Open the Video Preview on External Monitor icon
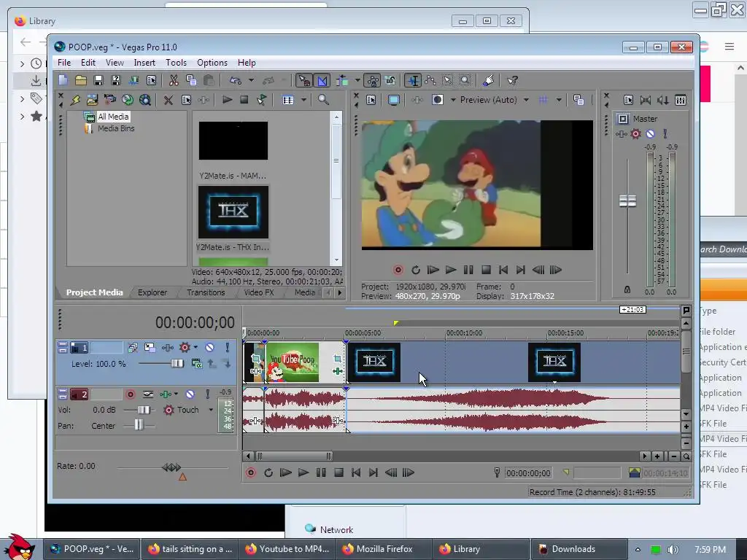The image size is (747, 560). [393, 100]
